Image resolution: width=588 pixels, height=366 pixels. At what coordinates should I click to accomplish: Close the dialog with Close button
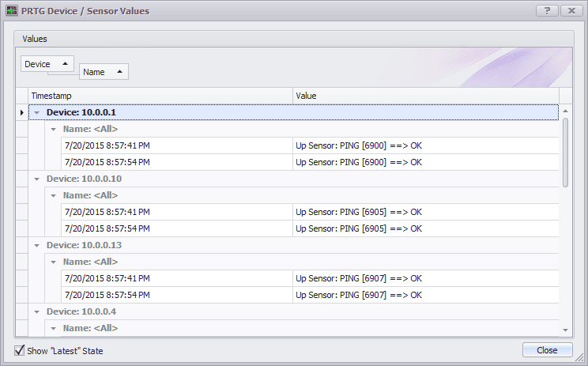(x=548, y=350)
